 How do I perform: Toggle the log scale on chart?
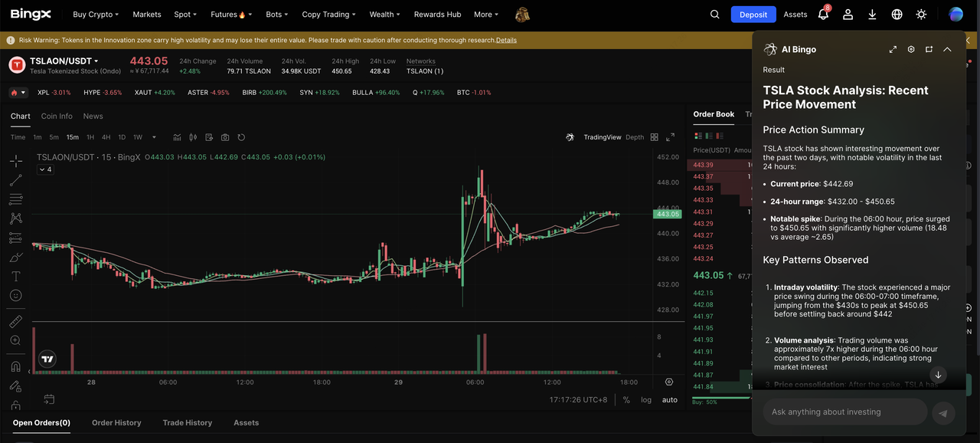pos(646,400)
